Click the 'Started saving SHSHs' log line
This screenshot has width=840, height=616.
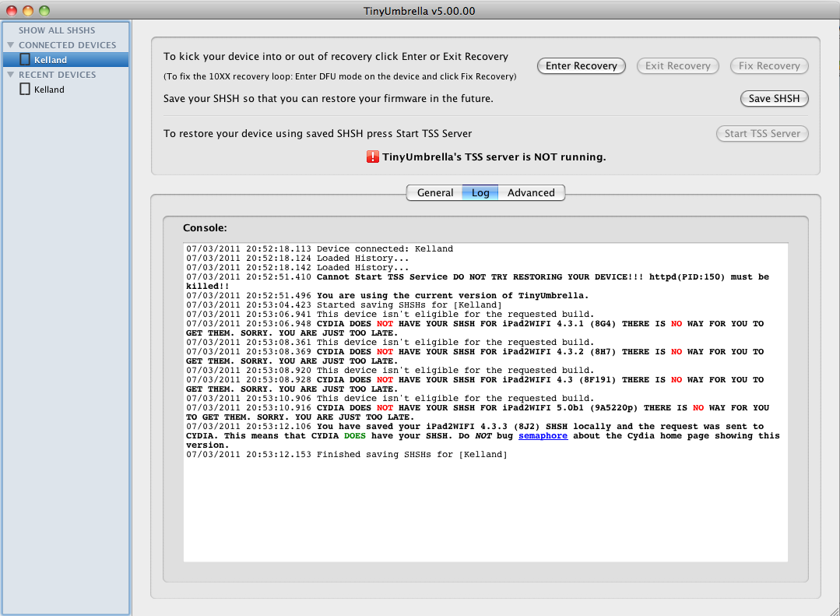344,304
